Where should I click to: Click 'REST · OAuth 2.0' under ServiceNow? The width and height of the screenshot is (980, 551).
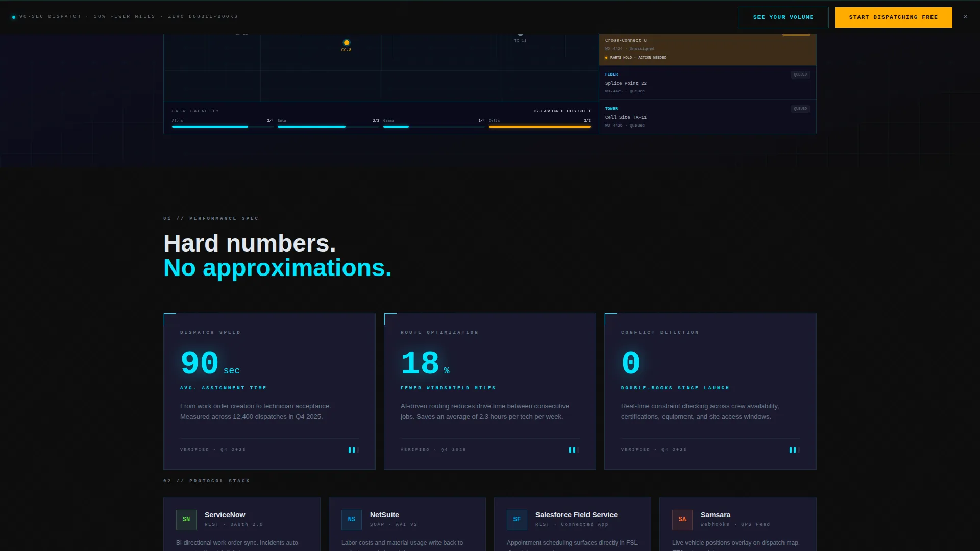tap(234, 524)
